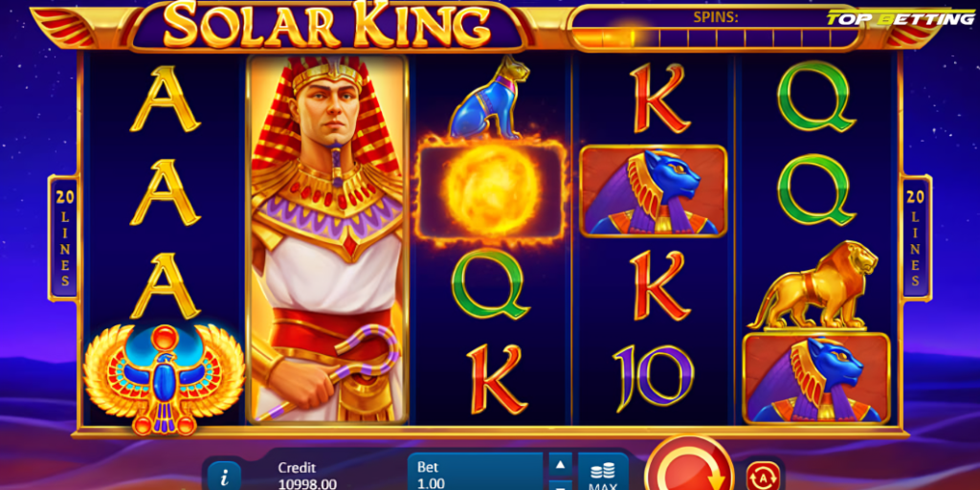The height and width of the screenshot is (490, 980).
Task: Click the pharaoh expanded wild reel
Action: tap(329, 238)
